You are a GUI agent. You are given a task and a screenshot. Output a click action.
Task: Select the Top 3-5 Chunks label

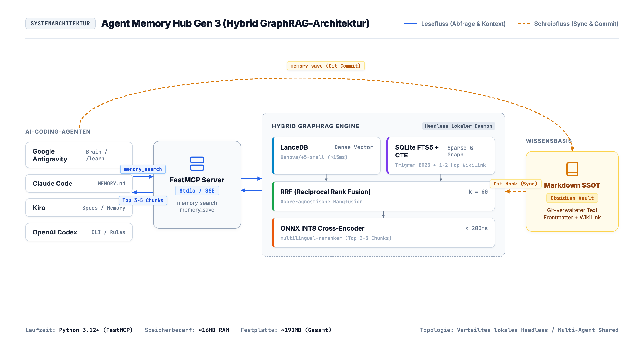coord(143,200)
